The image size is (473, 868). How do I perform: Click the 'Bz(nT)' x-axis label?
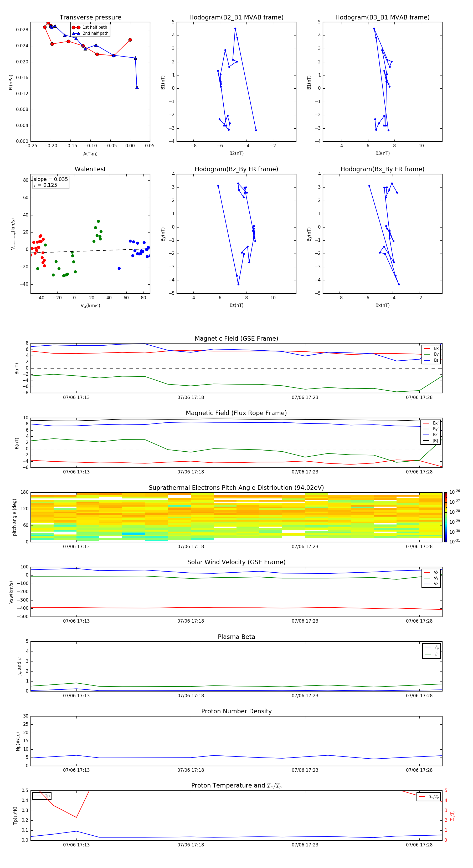(236, 306)
